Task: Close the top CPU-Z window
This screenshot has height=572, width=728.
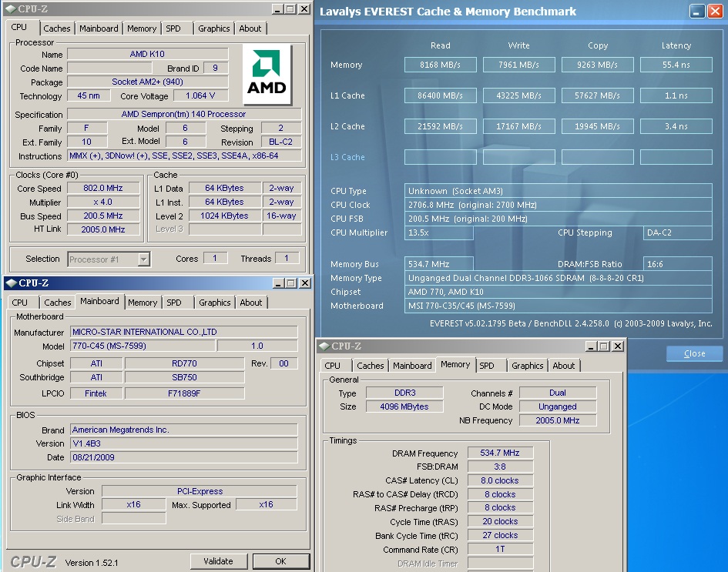Action: coord(304,8)
